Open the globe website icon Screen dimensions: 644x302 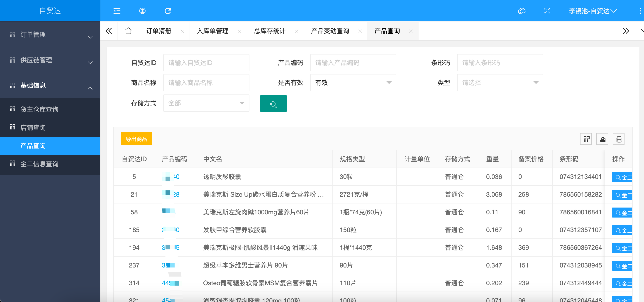[x=142, y=11]
